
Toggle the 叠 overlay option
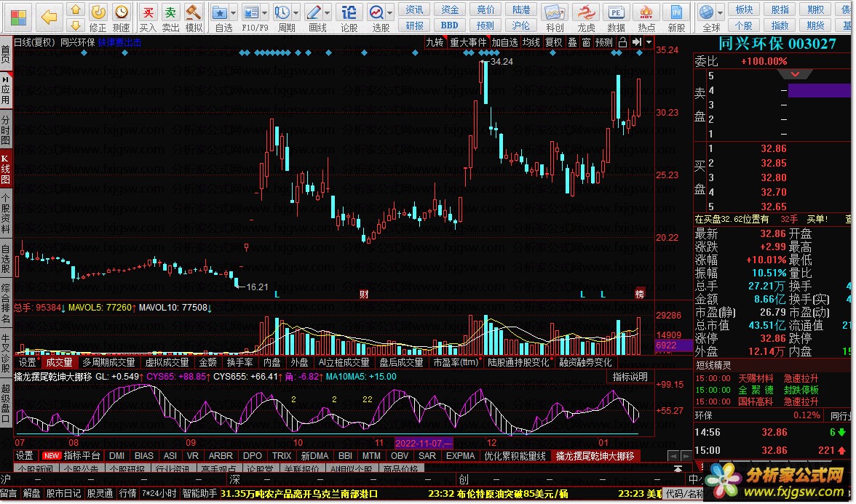tap(572, 42)
